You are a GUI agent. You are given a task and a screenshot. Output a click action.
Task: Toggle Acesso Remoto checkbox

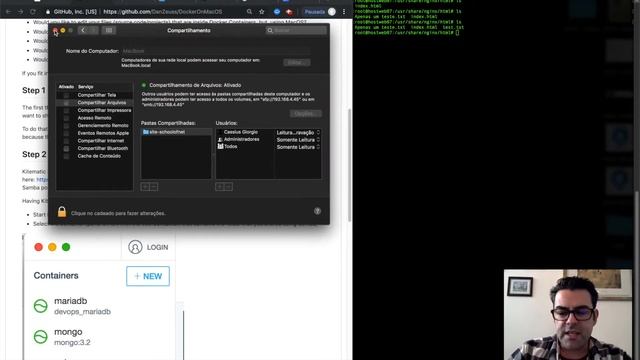coord(66,118)
